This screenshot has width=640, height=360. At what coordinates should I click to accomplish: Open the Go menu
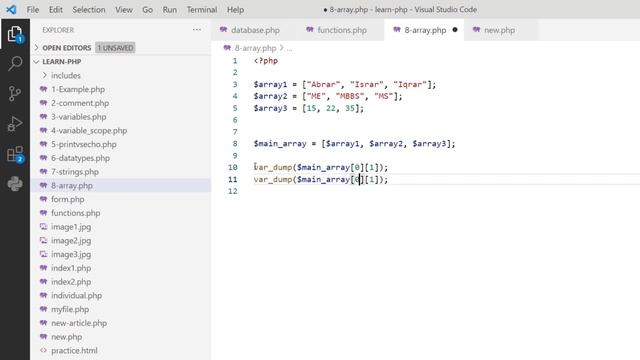tap(147, 9)
